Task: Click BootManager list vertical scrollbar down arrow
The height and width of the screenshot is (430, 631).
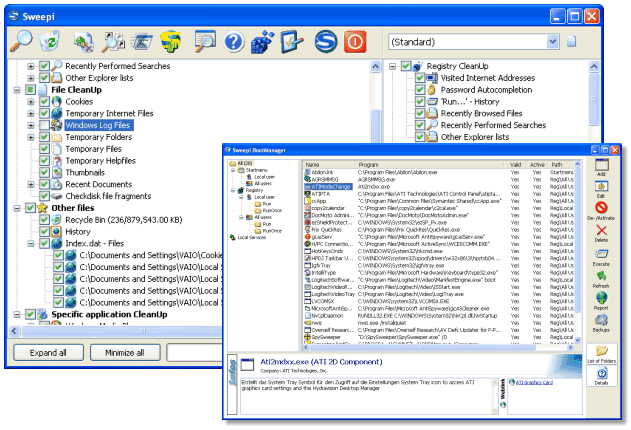Action: point(578,340)
